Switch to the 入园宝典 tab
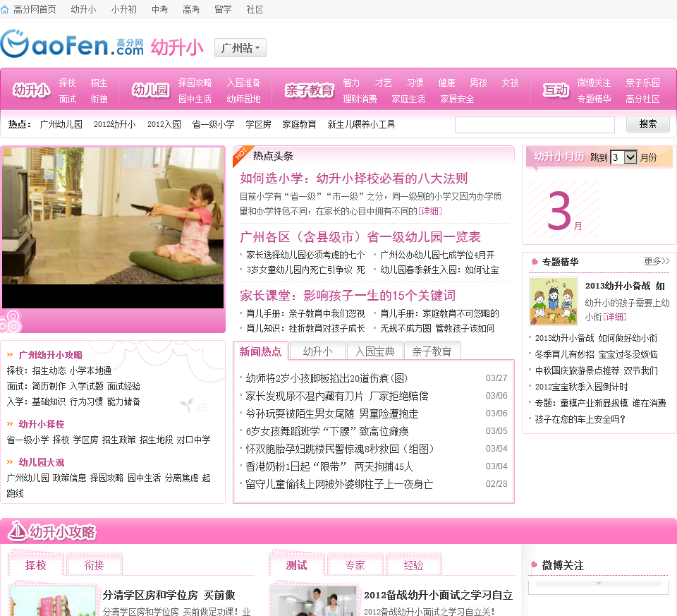Screen dimensions: 677x616 pyautogui.click(x=374, y=351)
